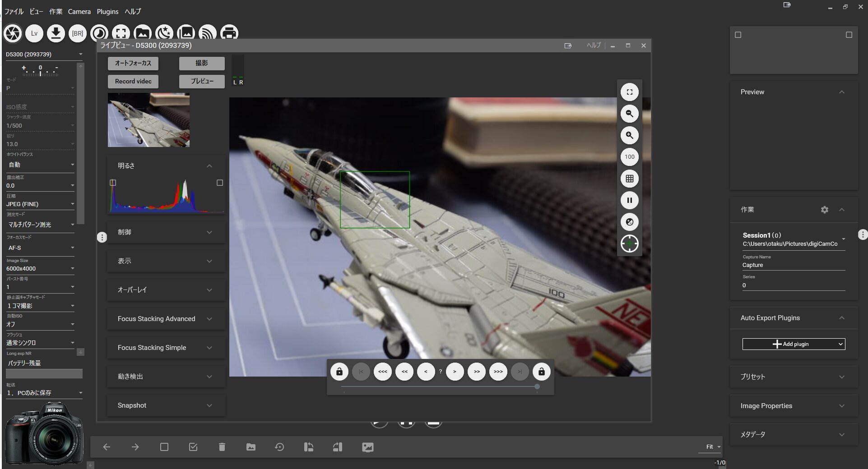The height and width of the screenshot is (469, 868).
Task: Go to previous image with left arrow
Action: 107,447
